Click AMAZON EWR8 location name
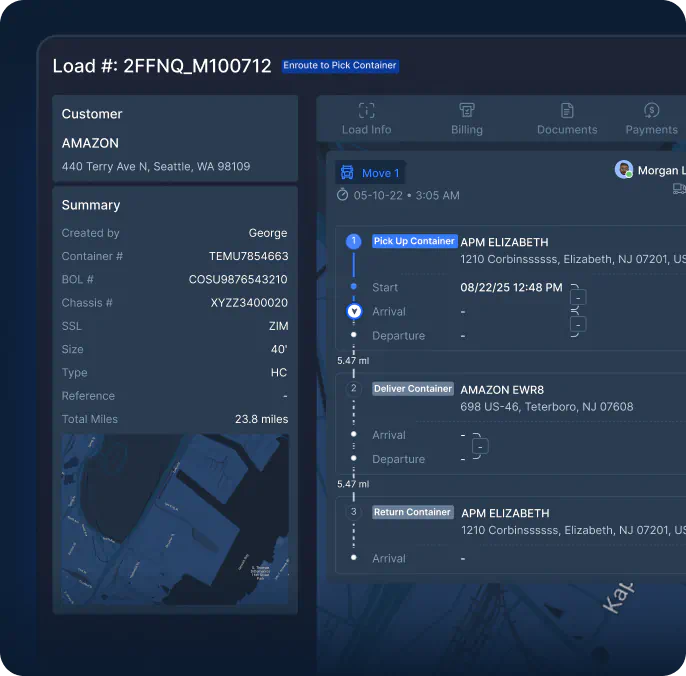The height and width of the screenshot is (676, 686). coord(502,390)
